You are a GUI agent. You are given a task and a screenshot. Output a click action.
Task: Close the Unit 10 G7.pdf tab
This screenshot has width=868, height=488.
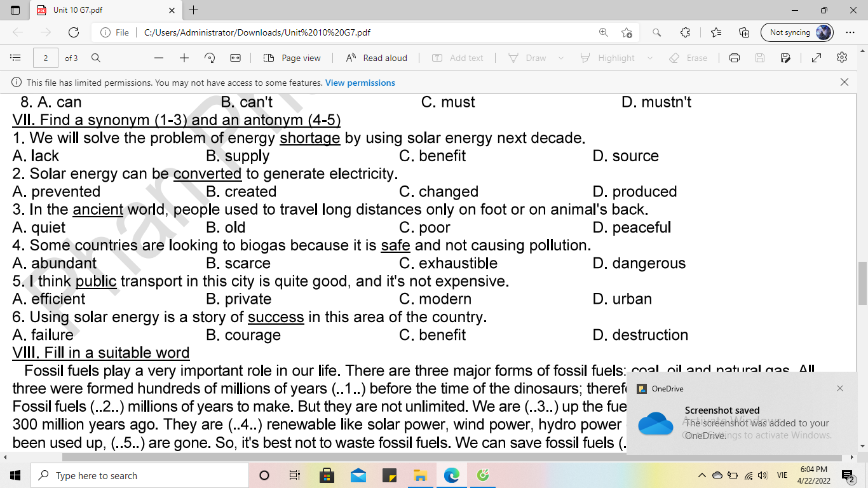coord(172,10)
